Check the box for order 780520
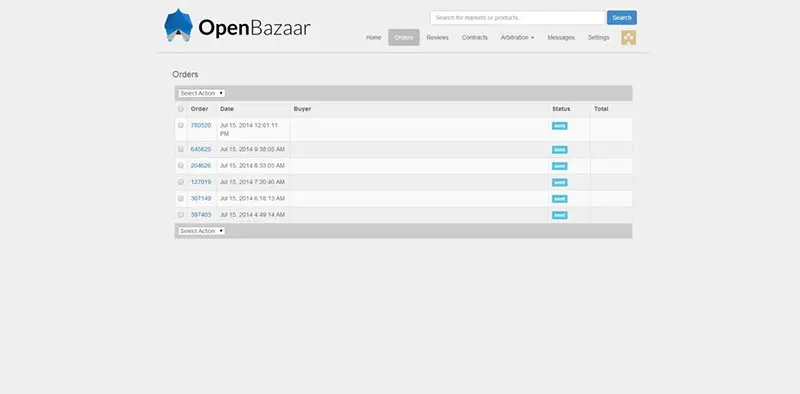This screenshot has height=394, width=800. pyautogui.click(x=181, y=125)
